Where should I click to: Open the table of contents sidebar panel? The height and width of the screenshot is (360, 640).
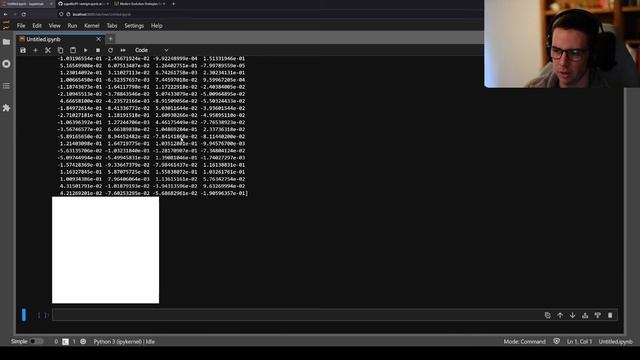(x=6, y=86)
